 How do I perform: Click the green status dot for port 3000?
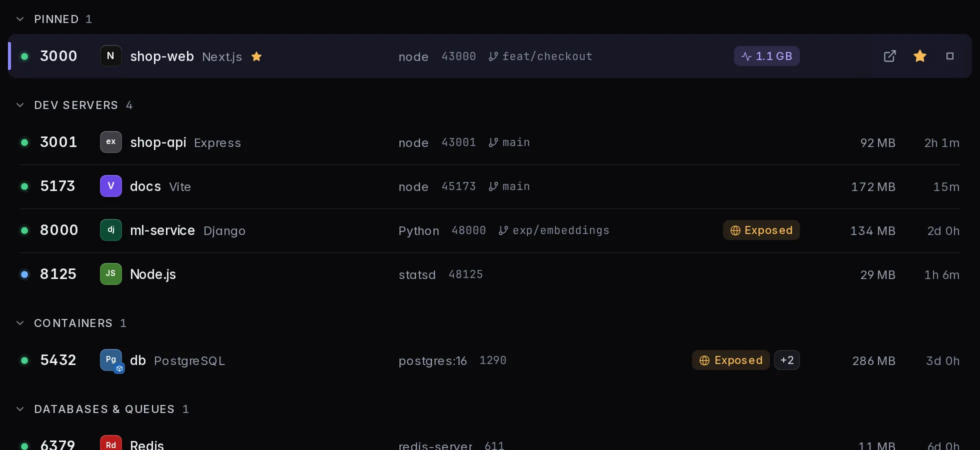pos(24,56)
